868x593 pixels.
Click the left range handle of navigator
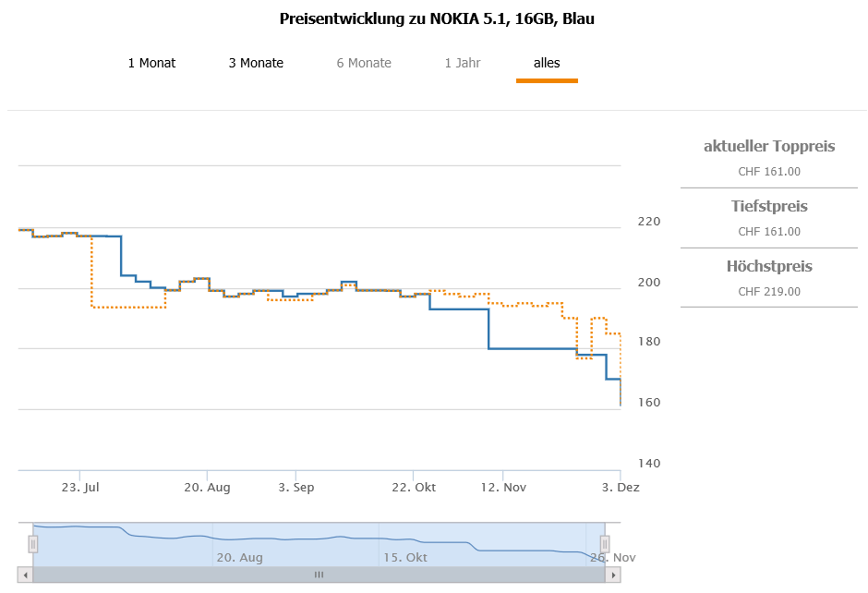click(32, 544)
